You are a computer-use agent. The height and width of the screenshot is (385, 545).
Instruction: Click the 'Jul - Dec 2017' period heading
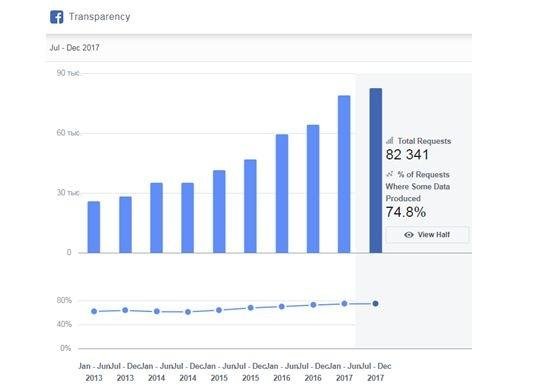point(75,48)
